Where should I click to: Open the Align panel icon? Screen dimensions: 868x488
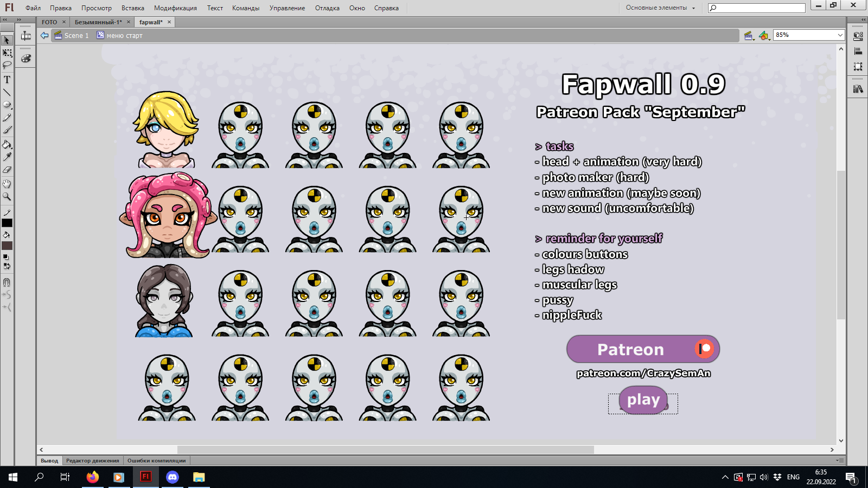click(x=858, y=52)
